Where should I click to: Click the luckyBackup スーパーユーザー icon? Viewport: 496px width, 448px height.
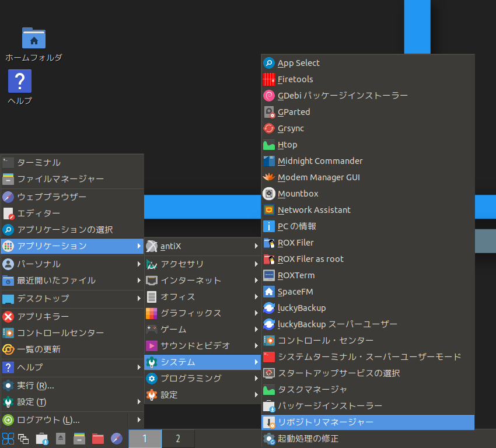coord(269,324)
